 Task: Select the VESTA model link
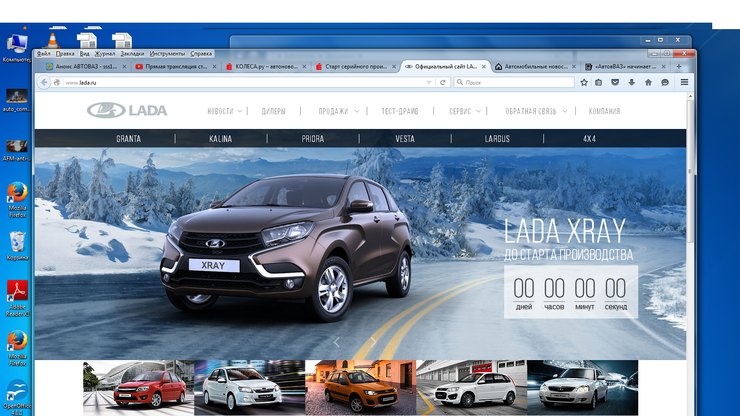[405, 139]
